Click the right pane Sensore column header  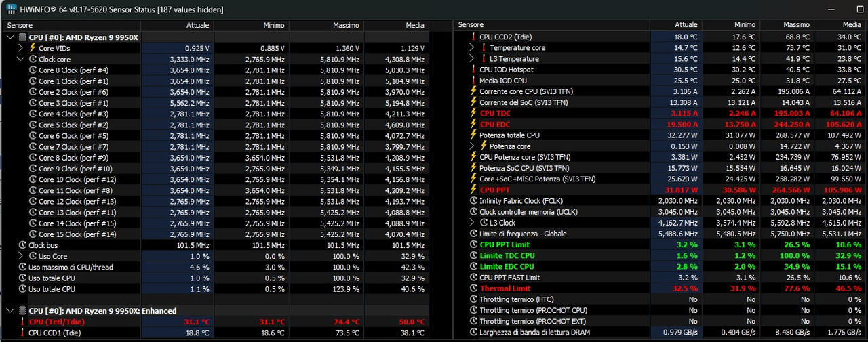(x=552, y=25)
